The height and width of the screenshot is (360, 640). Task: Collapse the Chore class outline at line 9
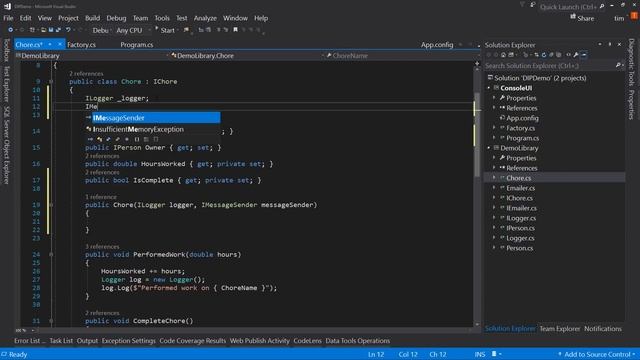51,81
